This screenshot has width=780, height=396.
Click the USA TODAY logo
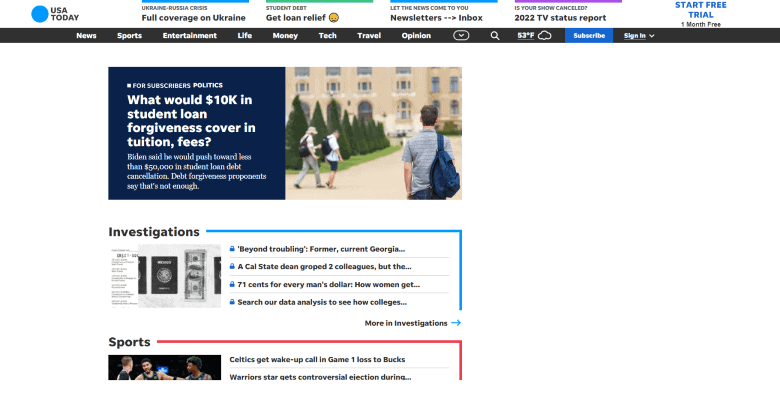pos(55,14)
